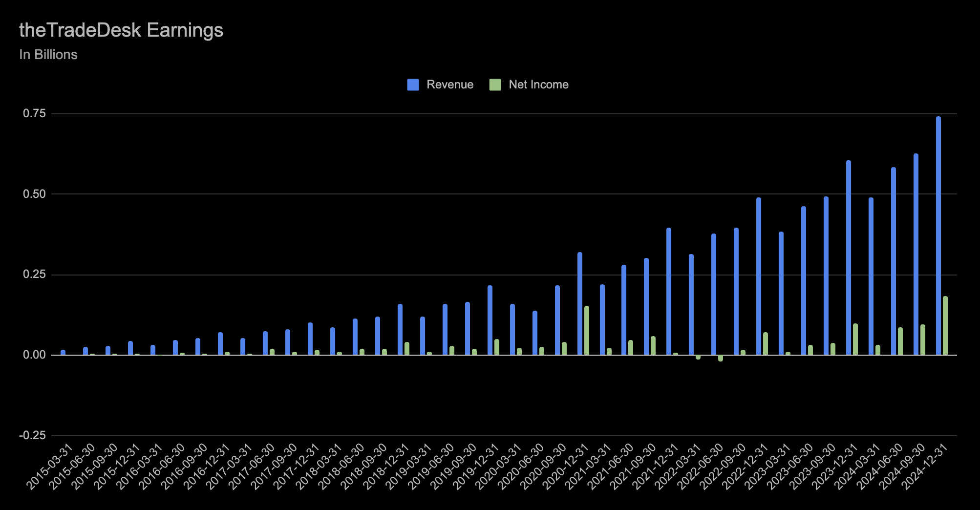This screenshot has height=510, width=980.
Task: Select the 2020-12-31 Revenue bar
Action: point(580,303)
